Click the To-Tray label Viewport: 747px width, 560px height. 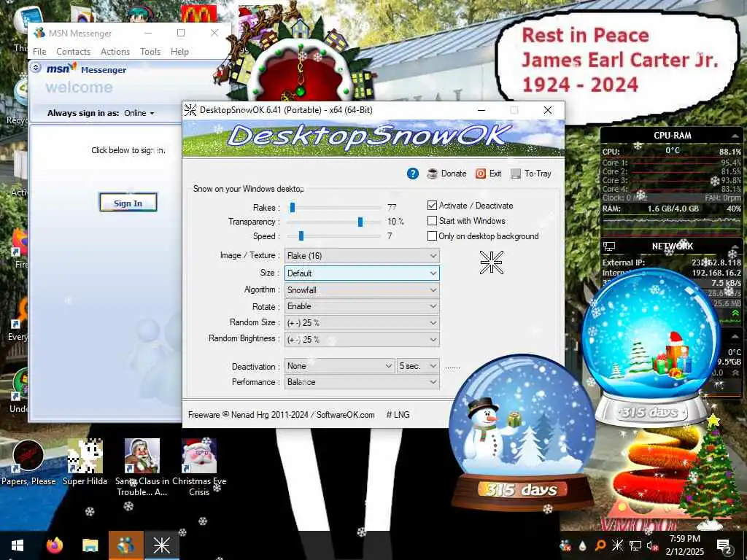point(538,174)
